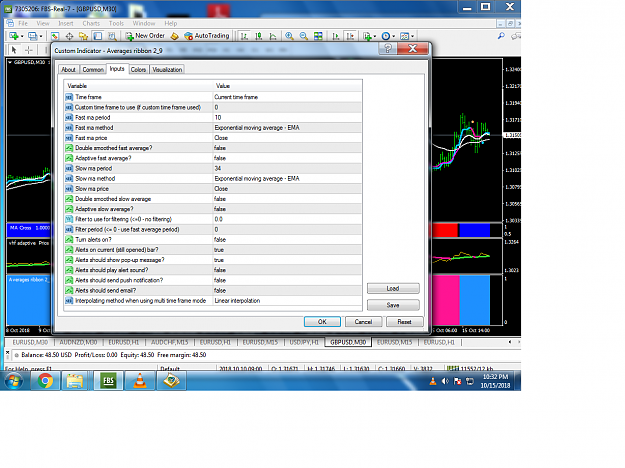The height and width of the screenshot is (468, 625).
Task: Open the templates dropdown icon
Action: click(x=406, y=36)
